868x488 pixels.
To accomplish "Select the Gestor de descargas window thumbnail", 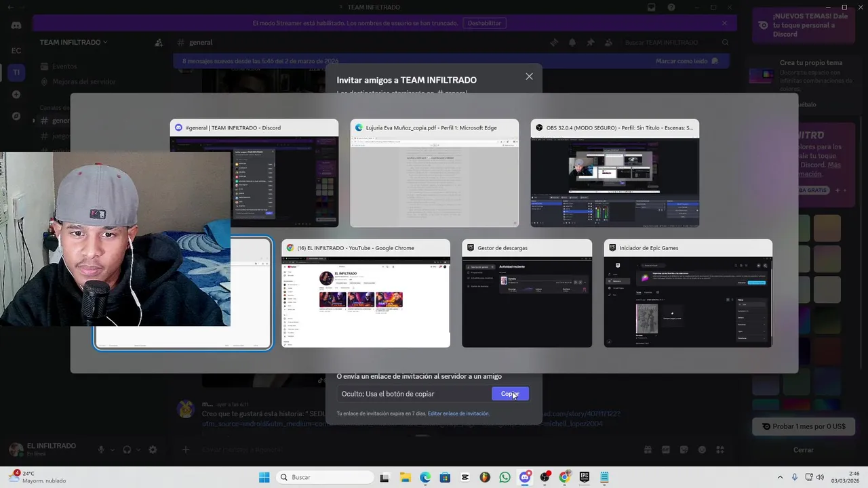I will click(x=527, y=293).
